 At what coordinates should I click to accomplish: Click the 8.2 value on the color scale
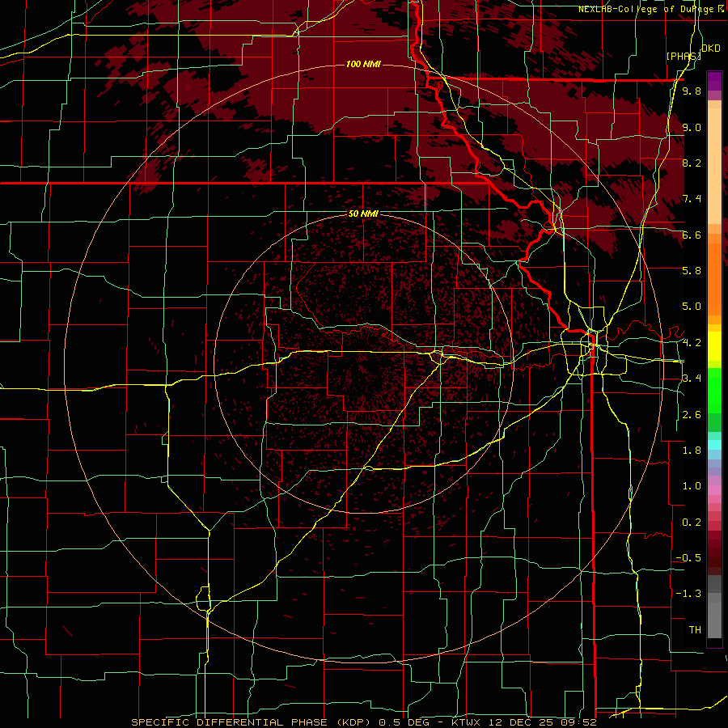(x=692, y=163)
